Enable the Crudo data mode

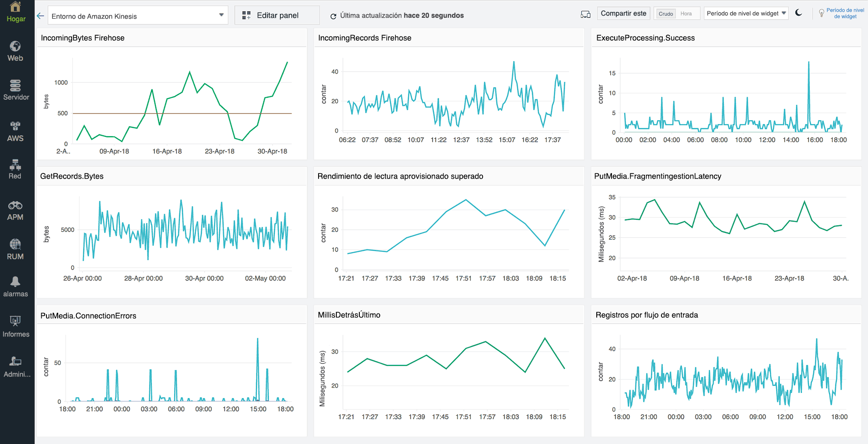pyautogui.click(x=665, y=13)
